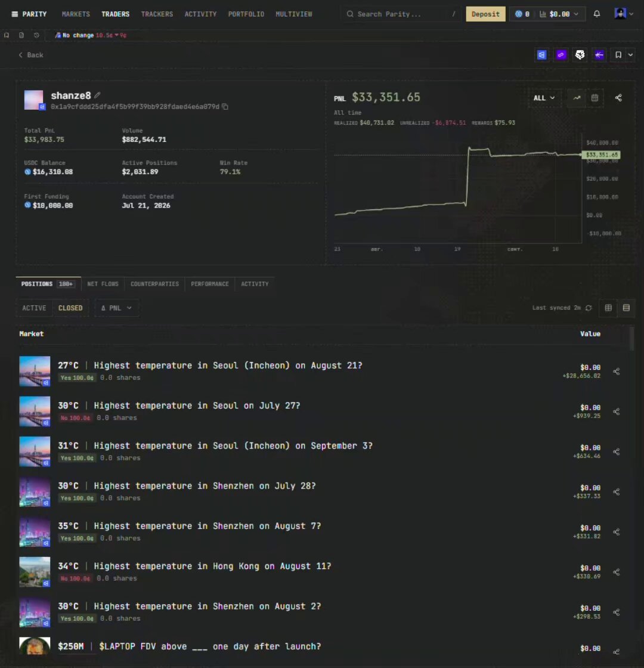Expand the chevron next to the bookmark icon
Viewport: 644px width, 668px height.
[x=630, y=55]
